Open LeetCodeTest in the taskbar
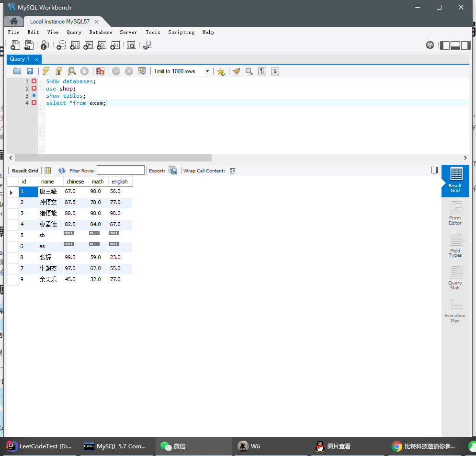This screenshot has width=476, height=456. point(39,446)
